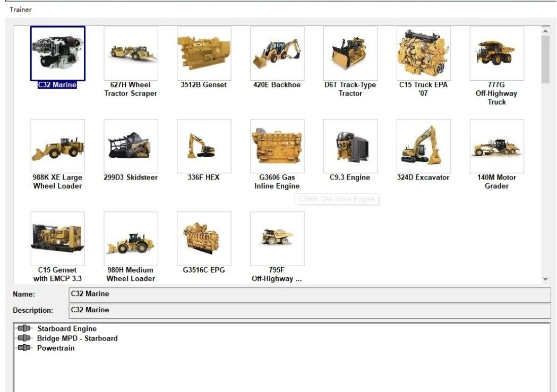Select the 299D3 Skidsteer icon

coord(131,146)
